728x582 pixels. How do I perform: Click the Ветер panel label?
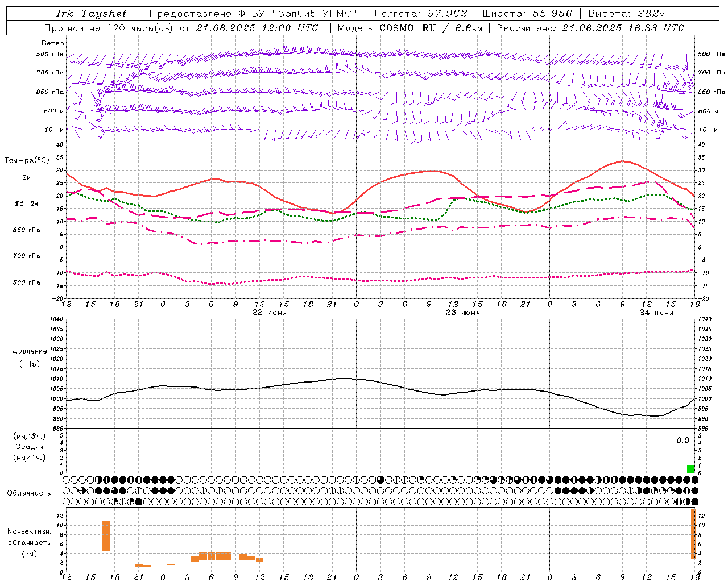53,43
